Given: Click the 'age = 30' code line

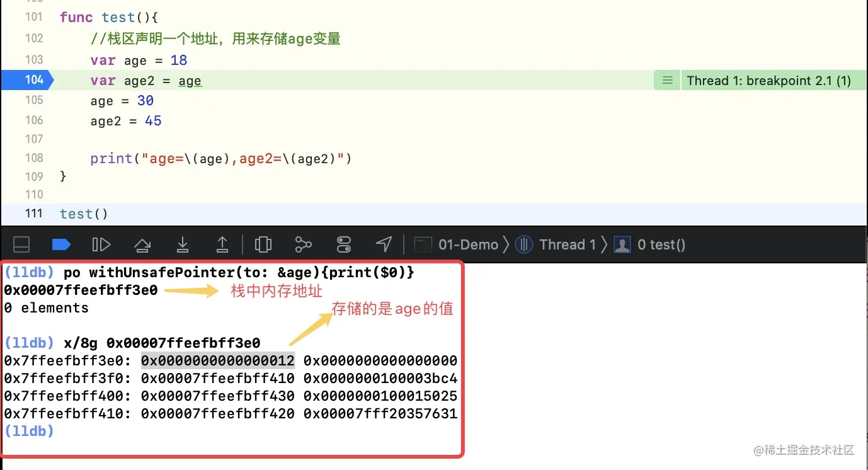Looking at the screenshot, I should [x=122, y=101].
